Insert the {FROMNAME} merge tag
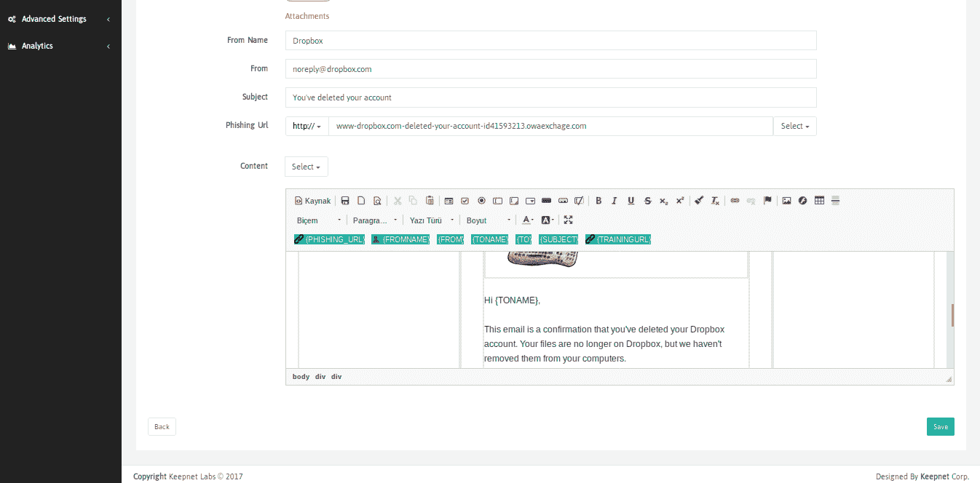980x483 pixels. [x=400, y=239]
